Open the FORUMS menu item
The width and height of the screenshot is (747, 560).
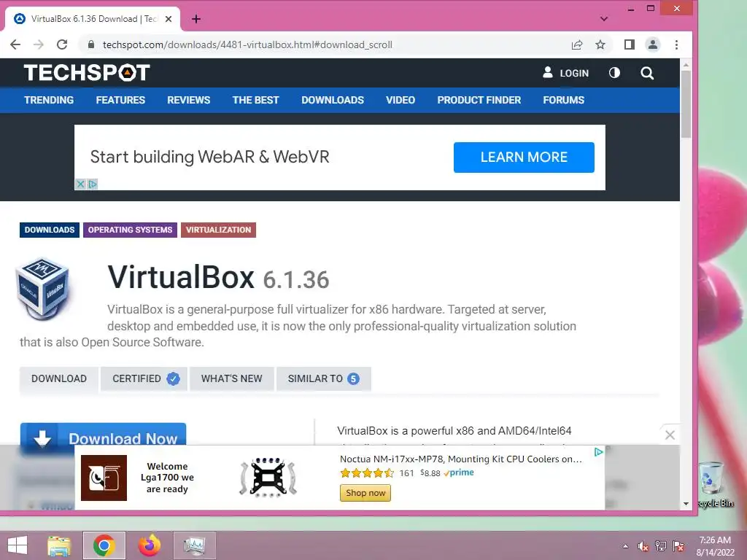564,100
